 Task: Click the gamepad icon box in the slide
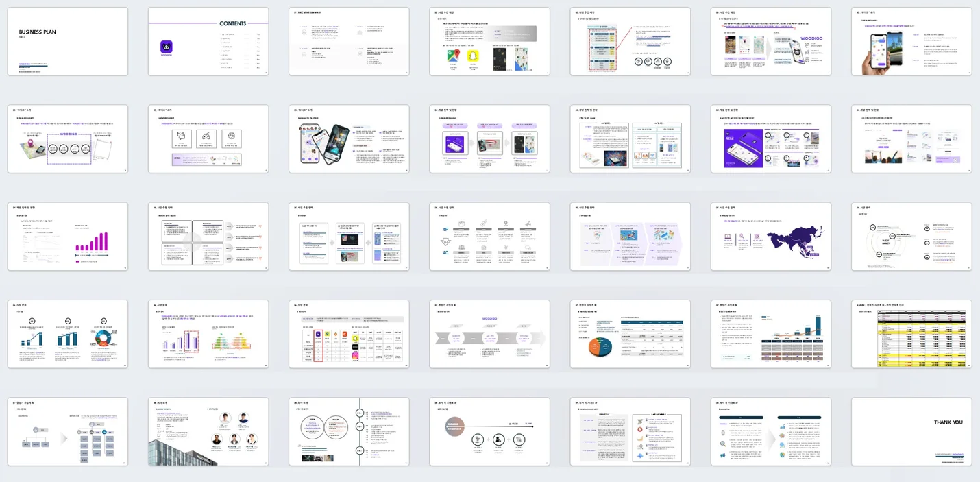[x=207, y=137]
